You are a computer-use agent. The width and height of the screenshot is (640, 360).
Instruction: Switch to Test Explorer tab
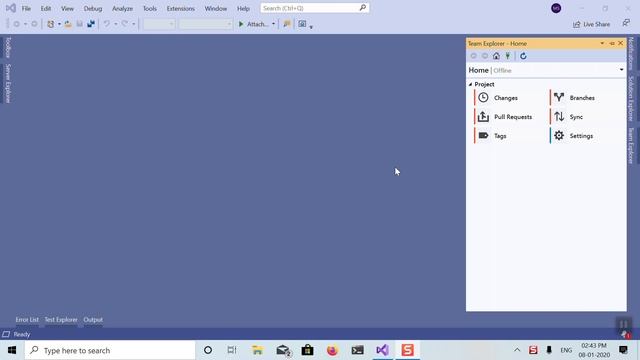coord(61,320)
